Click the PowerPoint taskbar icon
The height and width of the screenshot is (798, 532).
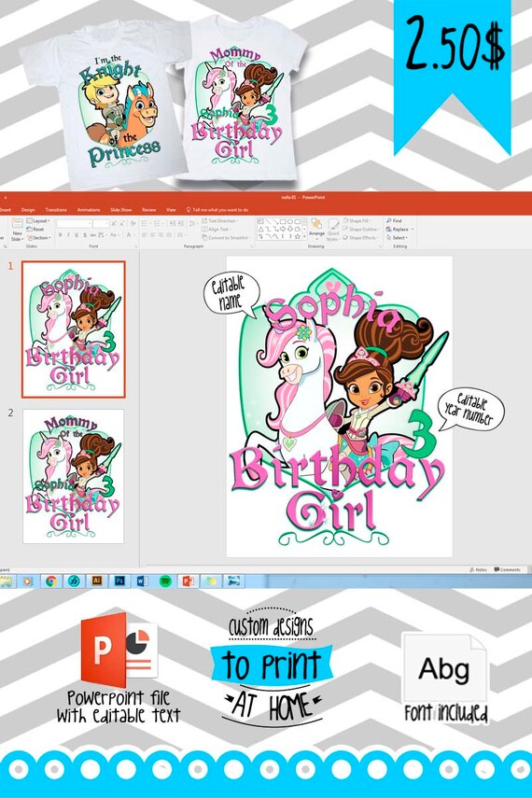tap(188, 581)
